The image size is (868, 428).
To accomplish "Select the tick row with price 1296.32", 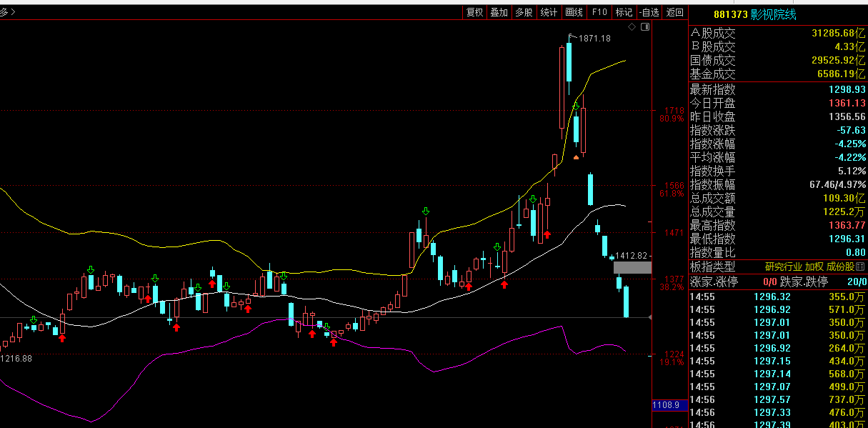I will click(x=778, y=297).
